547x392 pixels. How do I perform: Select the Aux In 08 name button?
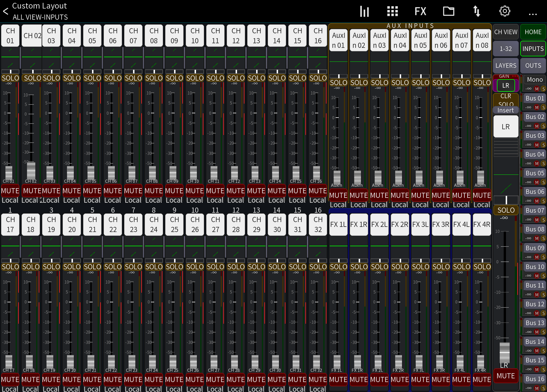[482, 40]
